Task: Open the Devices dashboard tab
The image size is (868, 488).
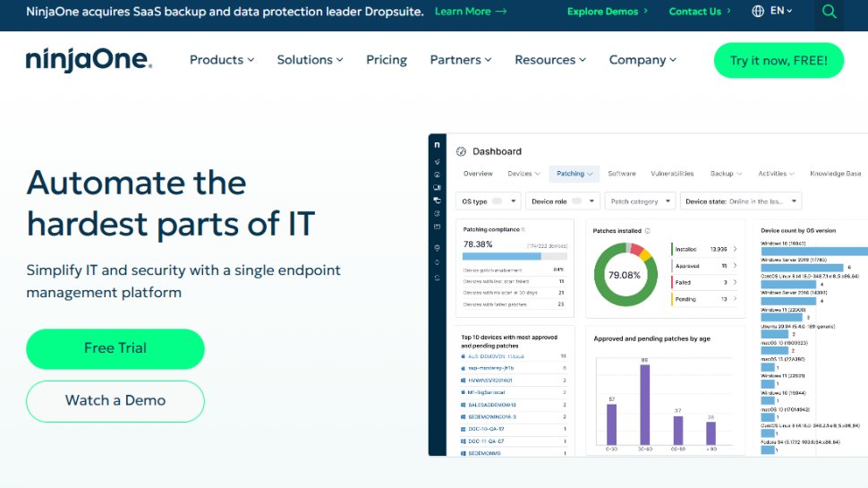Action: pyautogui.click(x=523, y=174)
